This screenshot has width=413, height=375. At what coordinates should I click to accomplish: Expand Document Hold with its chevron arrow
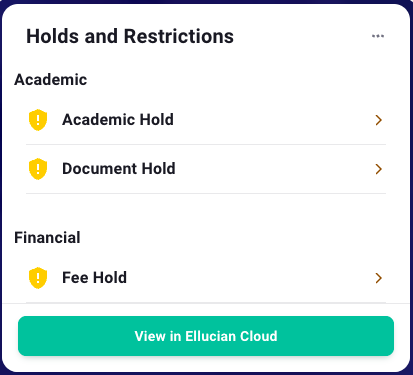click(378, 169)
